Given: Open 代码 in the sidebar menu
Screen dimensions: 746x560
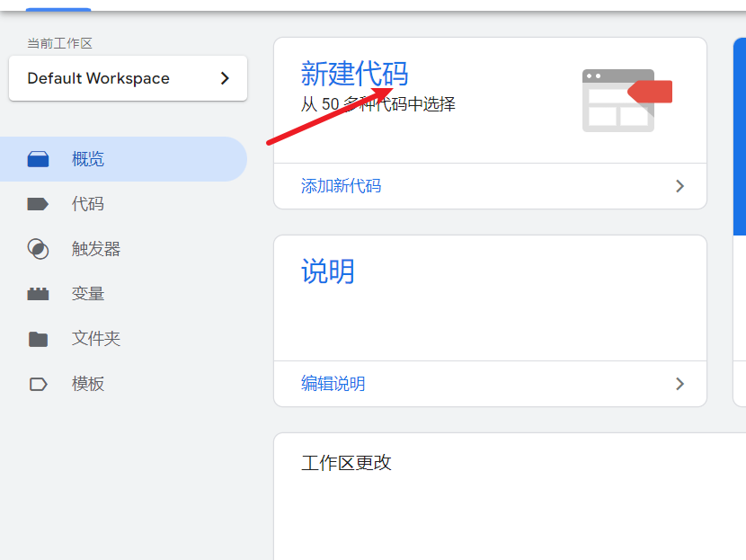Looking at the screenshot, I should click(x=123, y=204).
